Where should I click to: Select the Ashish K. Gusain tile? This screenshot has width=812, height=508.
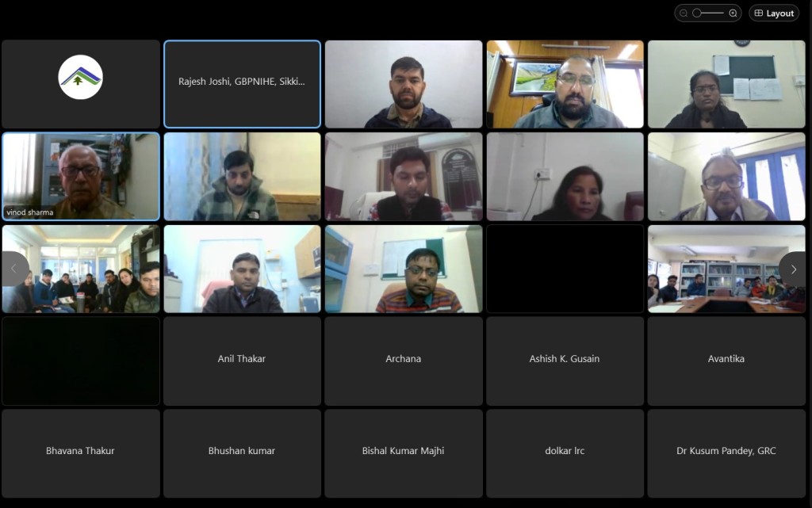(565, 361)
